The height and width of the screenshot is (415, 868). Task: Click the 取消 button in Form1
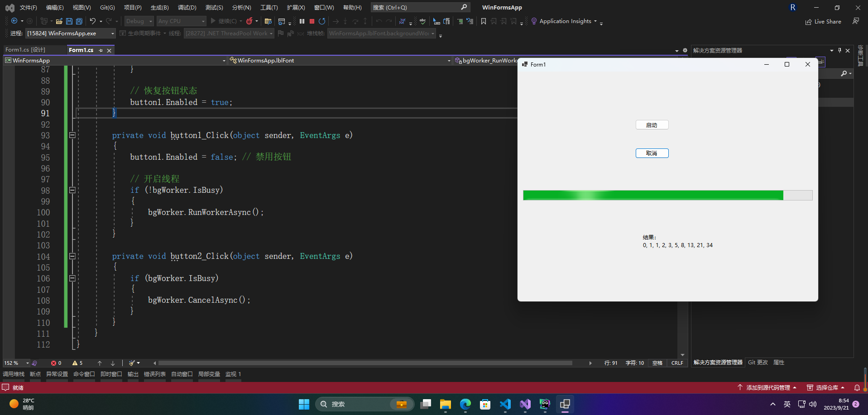pos(652,153)
